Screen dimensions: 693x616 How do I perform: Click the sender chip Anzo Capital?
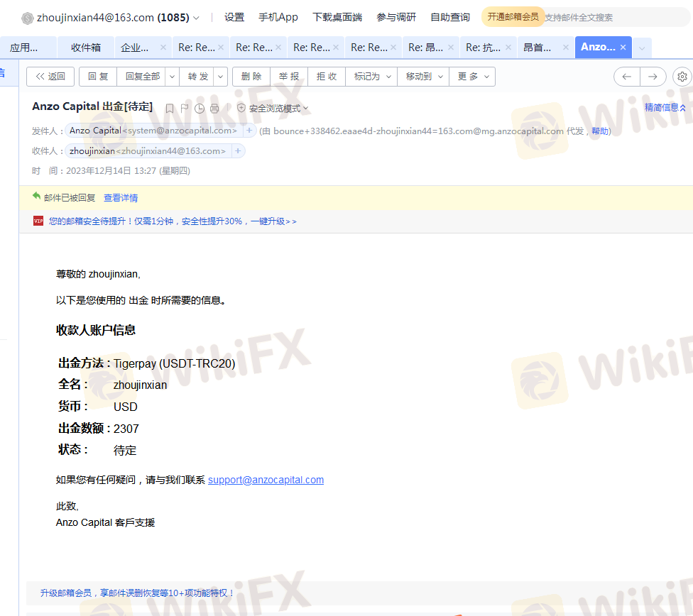tap(153, 131)
